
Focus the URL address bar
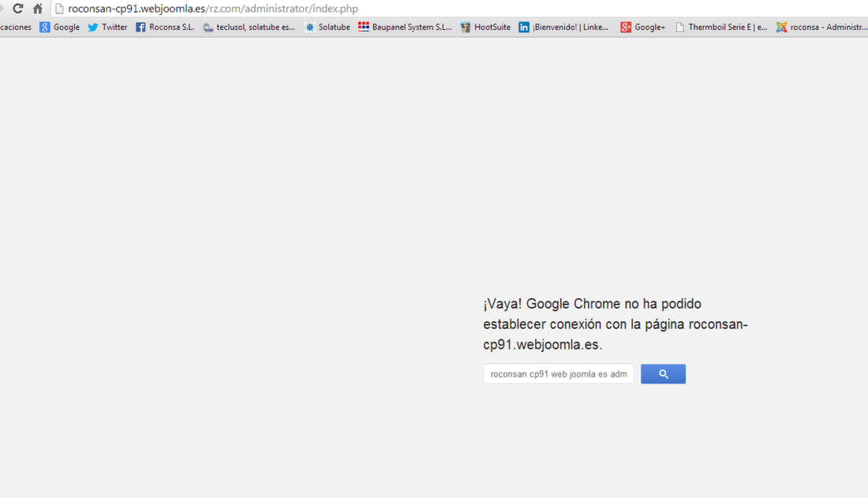459,9
